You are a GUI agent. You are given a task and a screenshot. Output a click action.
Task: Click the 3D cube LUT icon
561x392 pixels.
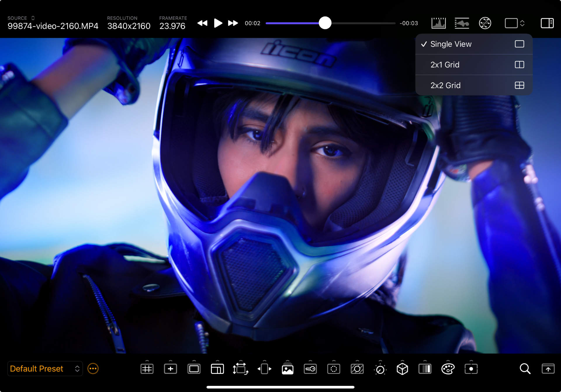coord(402,369)
